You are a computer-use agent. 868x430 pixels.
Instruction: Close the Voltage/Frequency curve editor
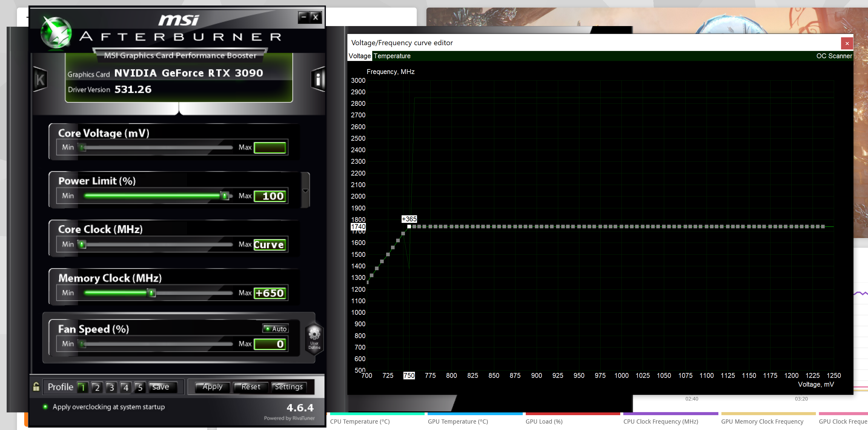(847, 43)
